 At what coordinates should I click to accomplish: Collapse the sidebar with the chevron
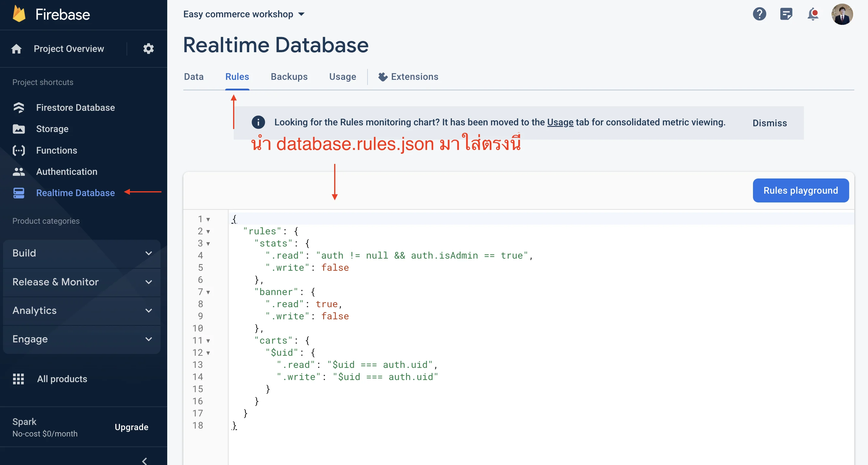click(x=145, y=461)
